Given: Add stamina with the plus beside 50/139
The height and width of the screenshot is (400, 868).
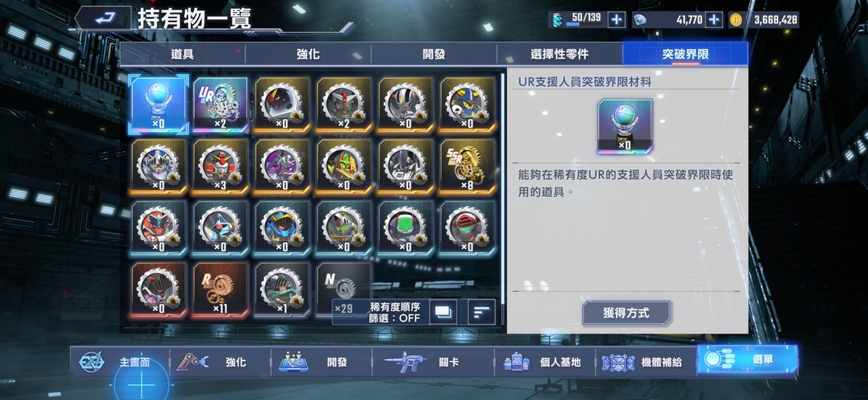Looking at the screenshot, I should pyautogui.click(x=616, y=20).
